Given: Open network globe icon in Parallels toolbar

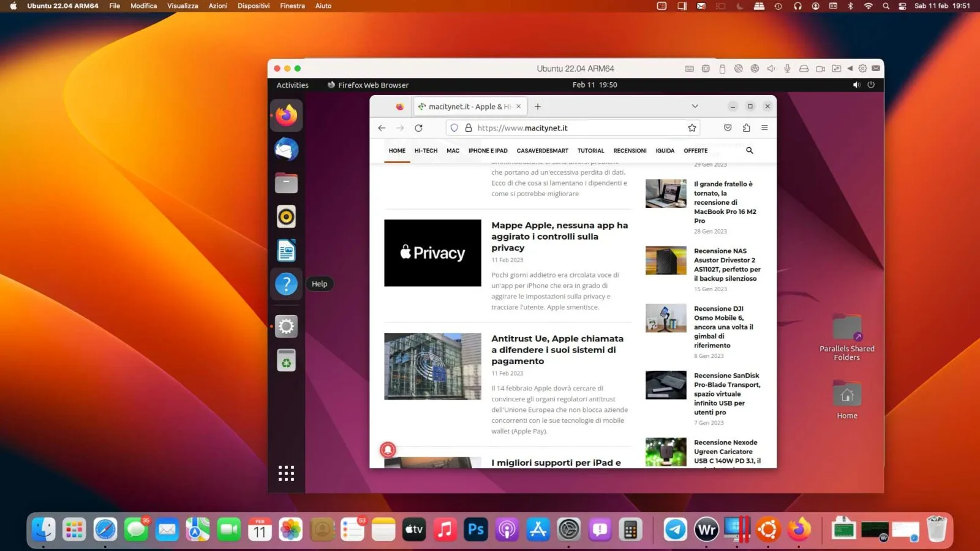Looking at the screenshot, I should pos(755,69).
